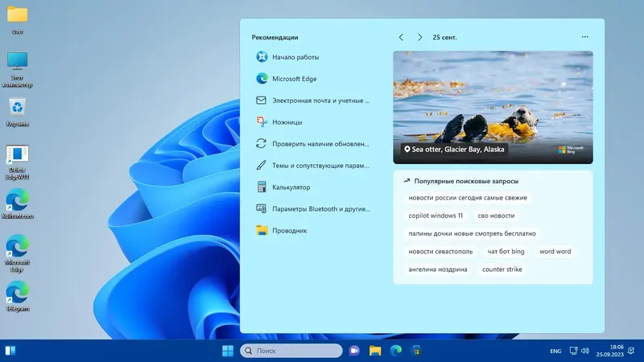644x362 pixels.
Task: Go to next day arrow
Action: (419, 37)
